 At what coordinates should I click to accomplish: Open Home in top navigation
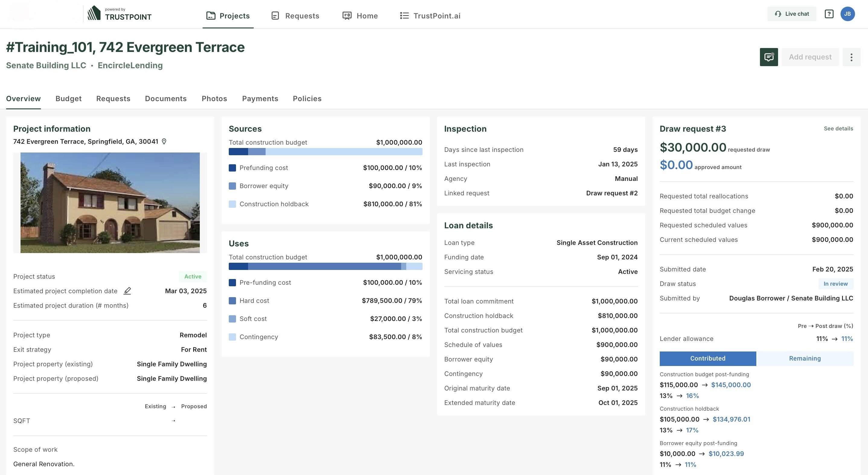pos(360,16)
